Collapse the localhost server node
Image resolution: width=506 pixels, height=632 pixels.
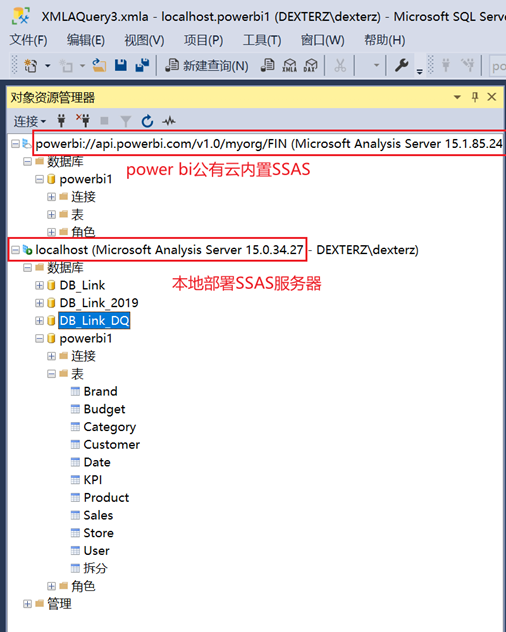coord(15,250)
